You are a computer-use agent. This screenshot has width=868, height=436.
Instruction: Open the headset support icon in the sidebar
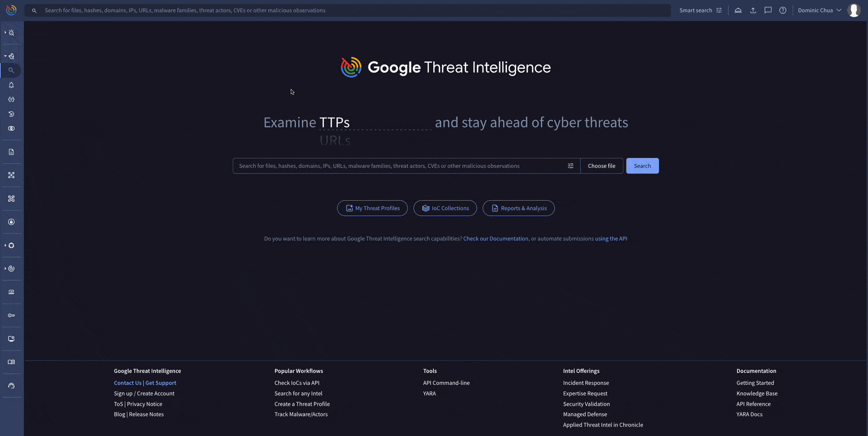click(x=11, y=385)
